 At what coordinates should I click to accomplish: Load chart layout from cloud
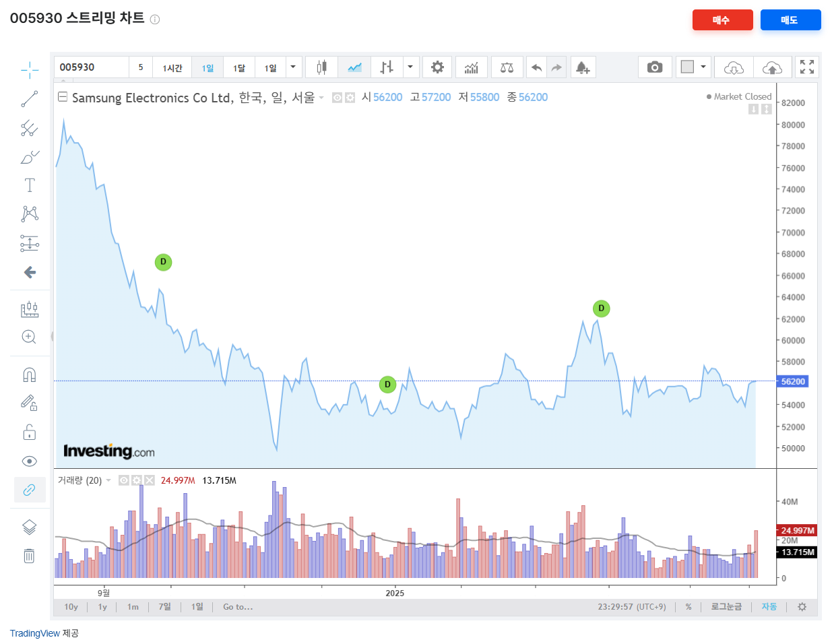click(x=734, y=67)
